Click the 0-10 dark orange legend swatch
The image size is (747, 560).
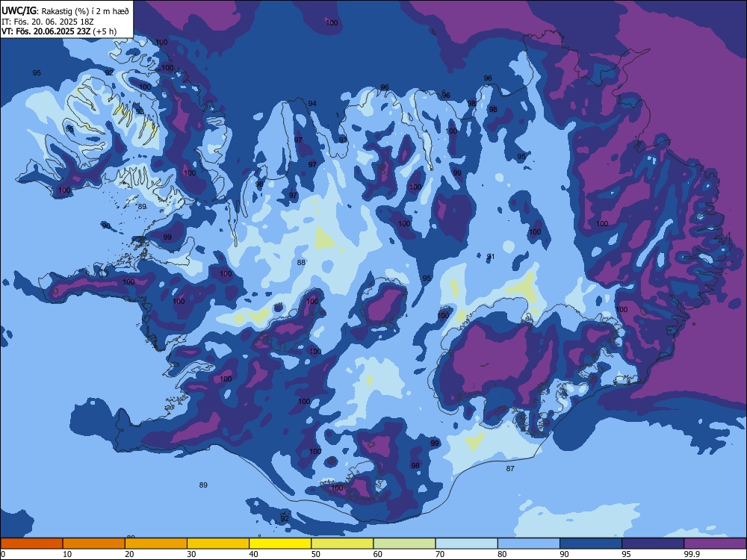32,543
